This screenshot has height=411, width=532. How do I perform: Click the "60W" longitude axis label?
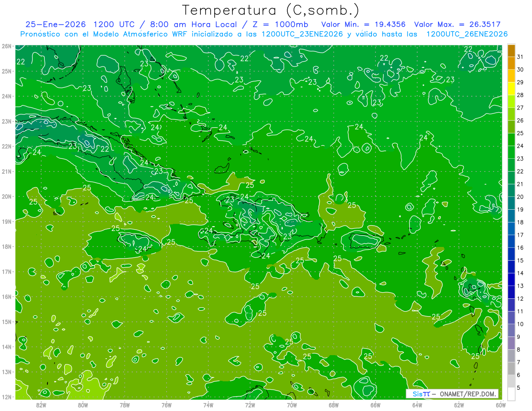tap(501, 404)
